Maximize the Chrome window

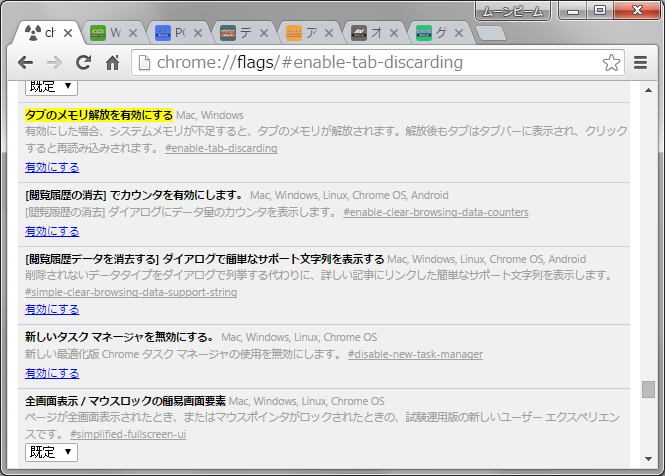click(x=600, y=11)
